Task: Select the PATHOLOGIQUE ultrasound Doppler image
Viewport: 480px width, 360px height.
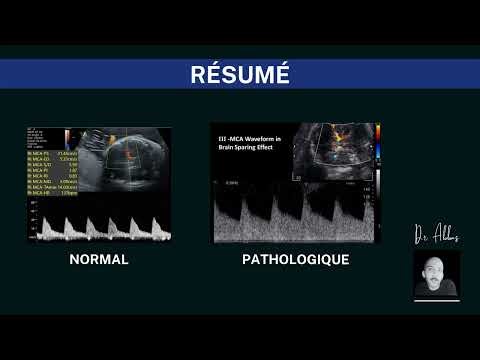Action: pyautogui.click(x=296, y=183)
